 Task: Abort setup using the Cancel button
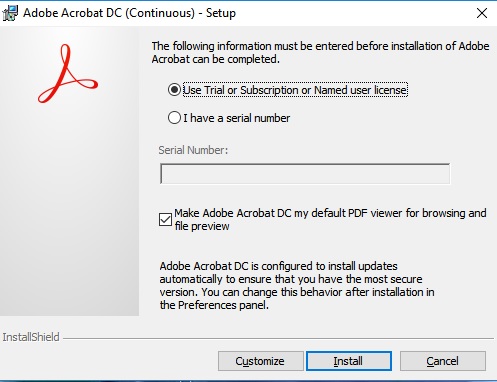point(443,361)
